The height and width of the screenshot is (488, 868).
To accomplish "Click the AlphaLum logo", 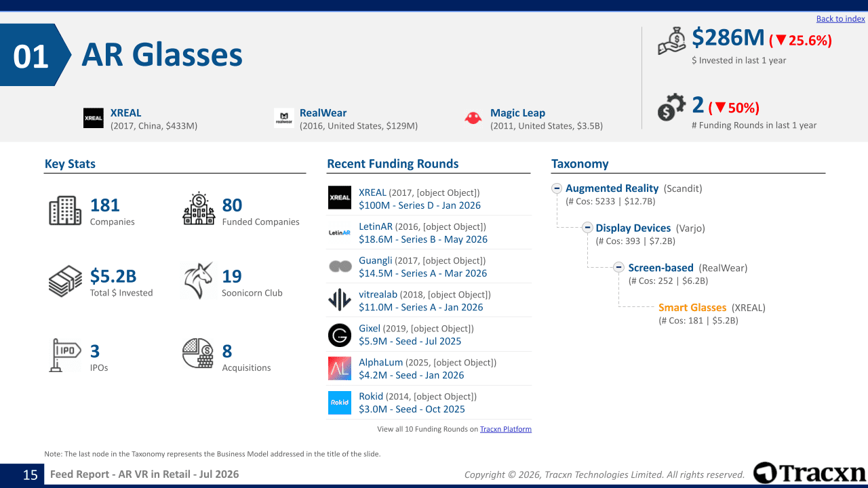I will click(340, 369).
